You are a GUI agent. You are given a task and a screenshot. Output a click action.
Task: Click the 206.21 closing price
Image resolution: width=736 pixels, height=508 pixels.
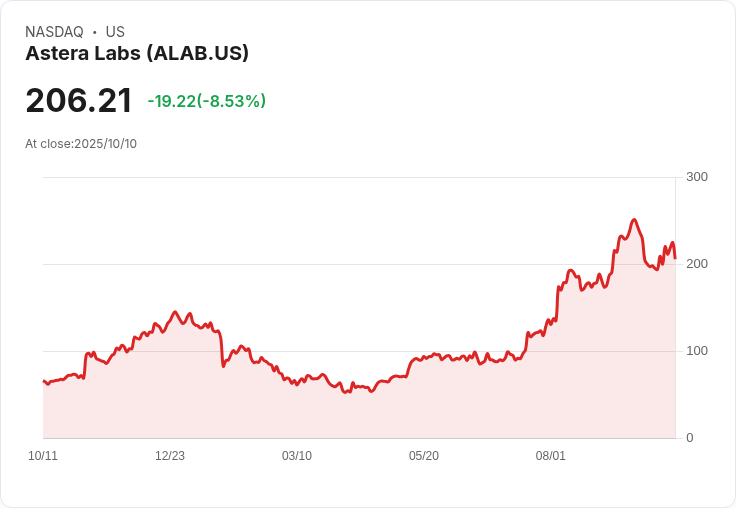point(79,101)
